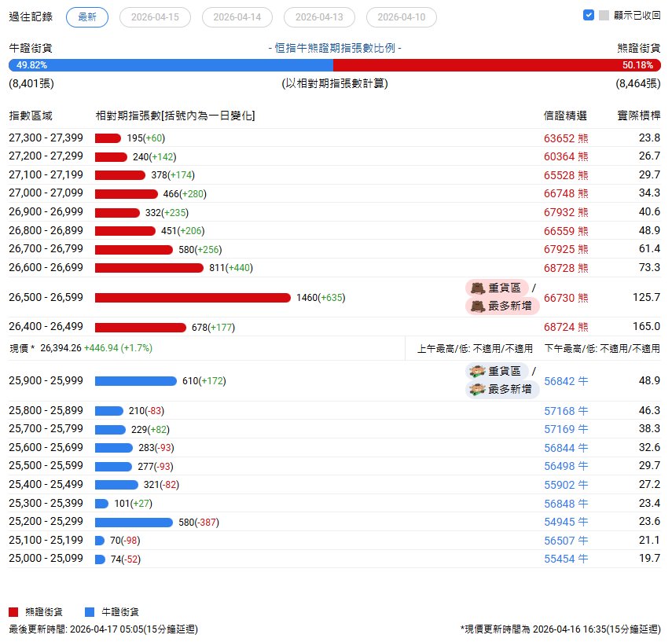Select the 最新 history tab
Image resolution: width=672 pixels, height=642 pixels.
coord(87,17)
